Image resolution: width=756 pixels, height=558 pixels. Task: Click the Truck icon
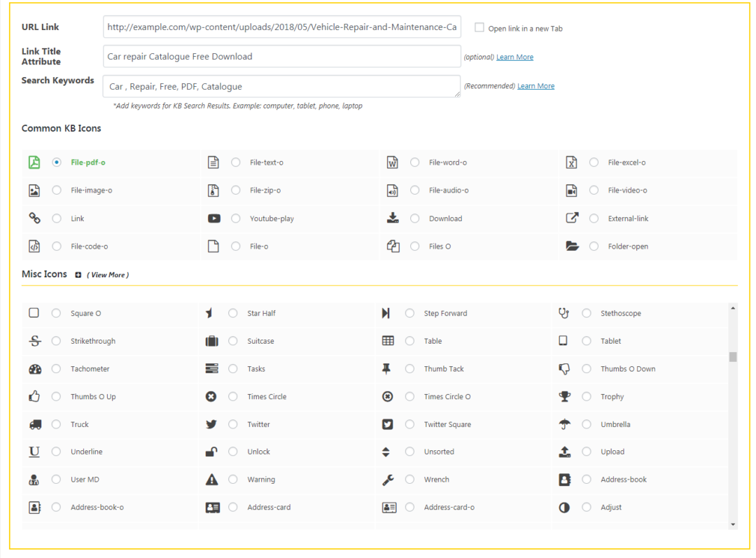click(x=35, y=424)
